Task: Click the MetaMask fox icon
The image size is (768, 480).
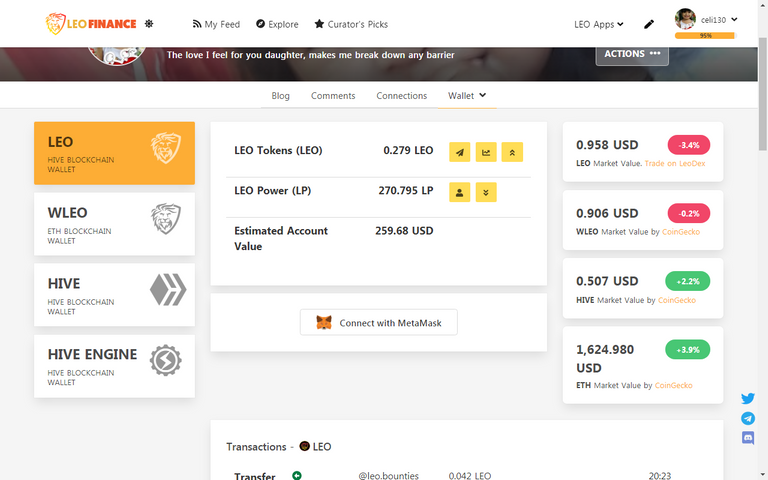Action: 324,322
